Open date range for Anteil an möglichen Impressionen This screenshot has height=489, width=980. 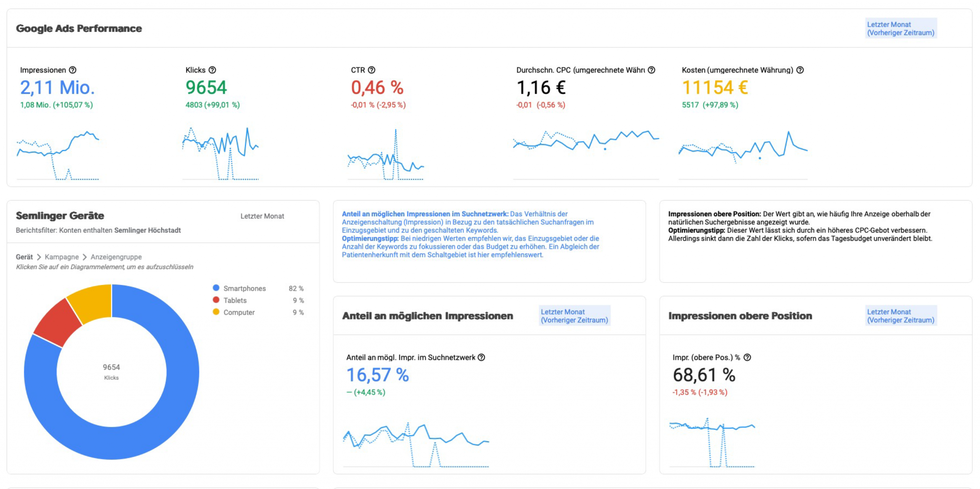tap(574, 316)
